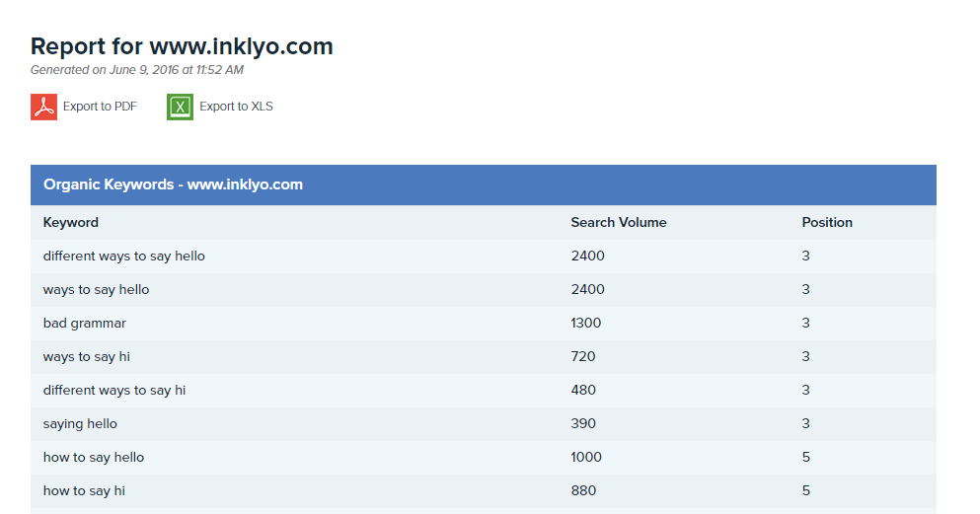Click search volume 2400 for 'different ways to say hello'
980x514 pixels.
pos(587,257)
